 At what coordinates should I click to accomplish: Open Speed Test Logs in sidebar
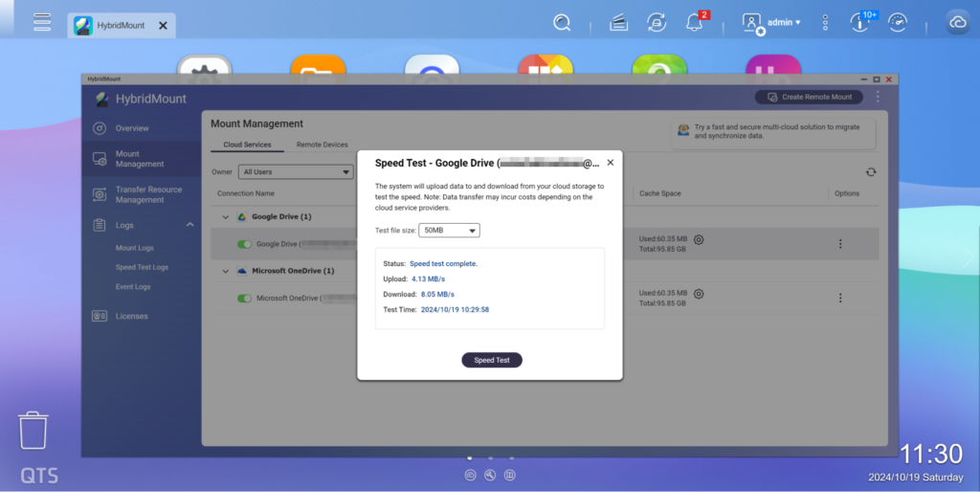(142, 267)
